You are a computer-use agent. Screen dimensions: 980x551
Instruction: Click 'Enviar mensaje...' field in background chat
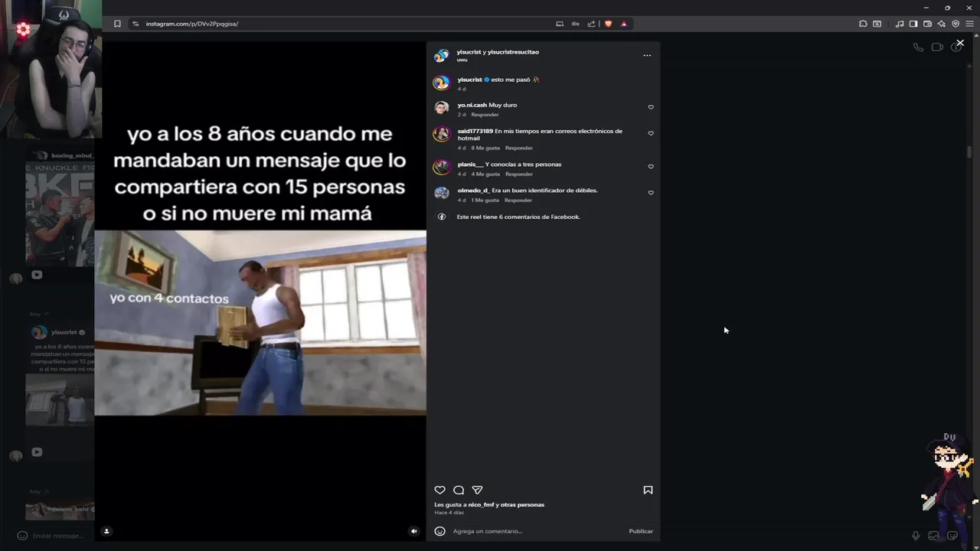tap(57, 536)
